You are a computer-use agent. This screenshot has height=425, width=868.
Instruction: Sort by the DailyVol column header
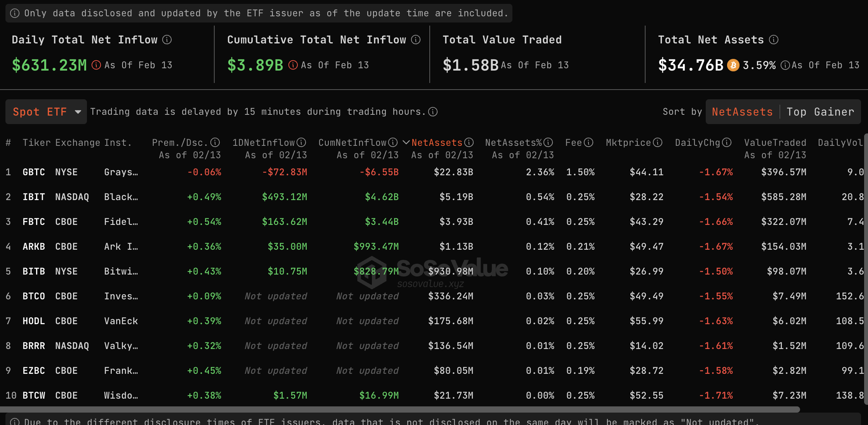point(840,142)
